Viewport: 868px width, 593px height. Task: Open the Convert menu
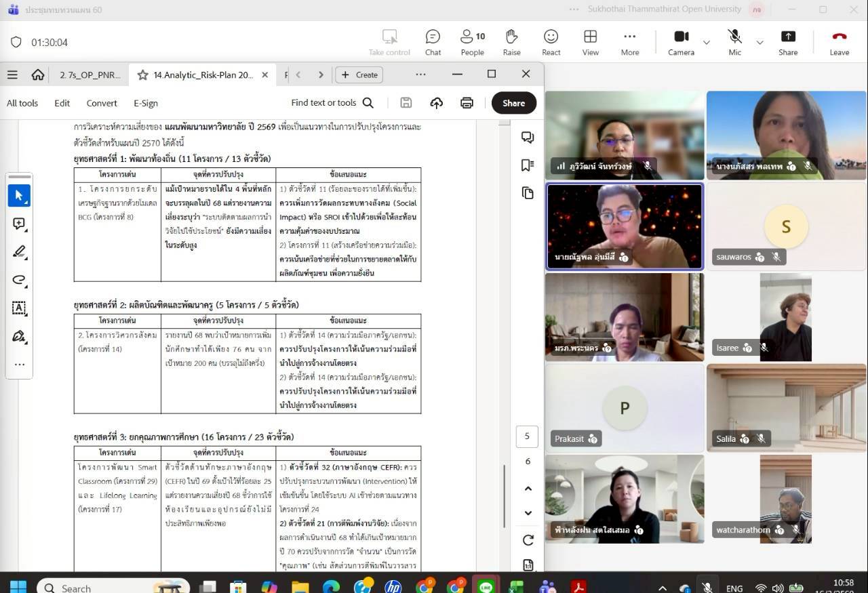click(x=102, y=103)
